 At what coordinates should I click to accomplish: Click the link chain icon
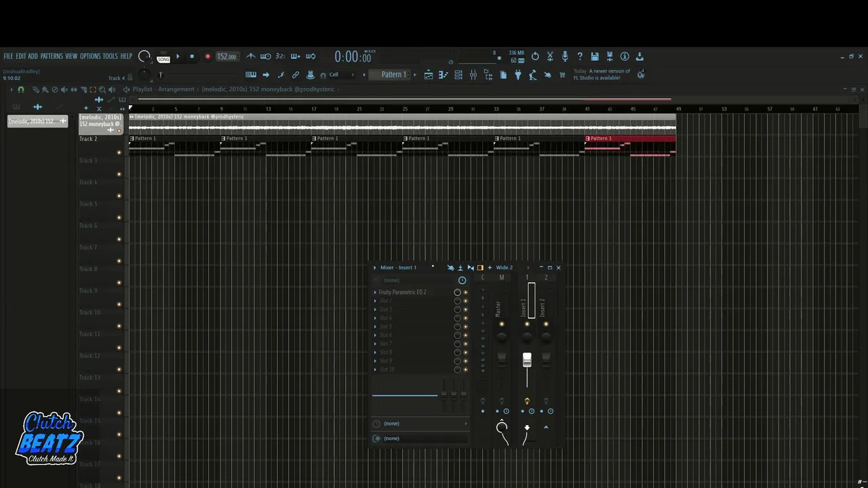point(296,75)
